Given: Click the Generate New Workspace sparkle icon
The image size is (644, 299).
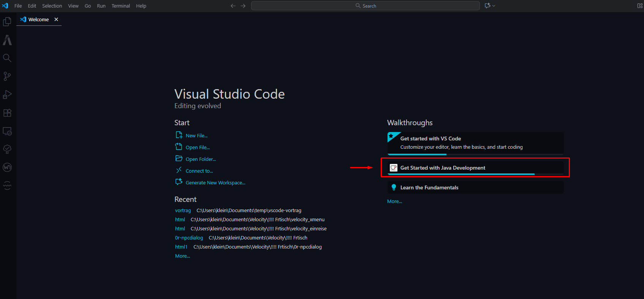Looking at the screenshot, I should tap(179, 182).
